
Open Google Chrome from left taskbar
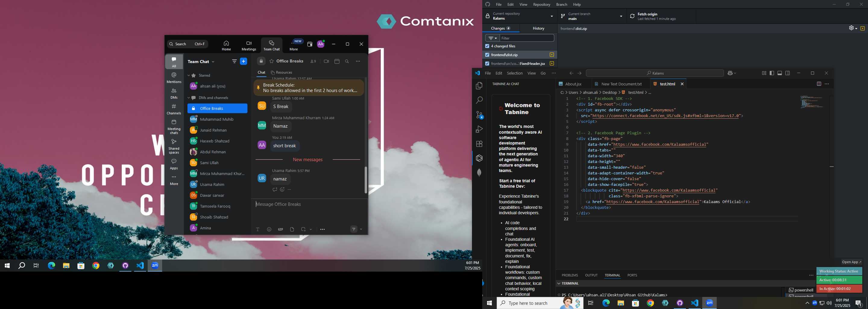[x=96, y=266]
